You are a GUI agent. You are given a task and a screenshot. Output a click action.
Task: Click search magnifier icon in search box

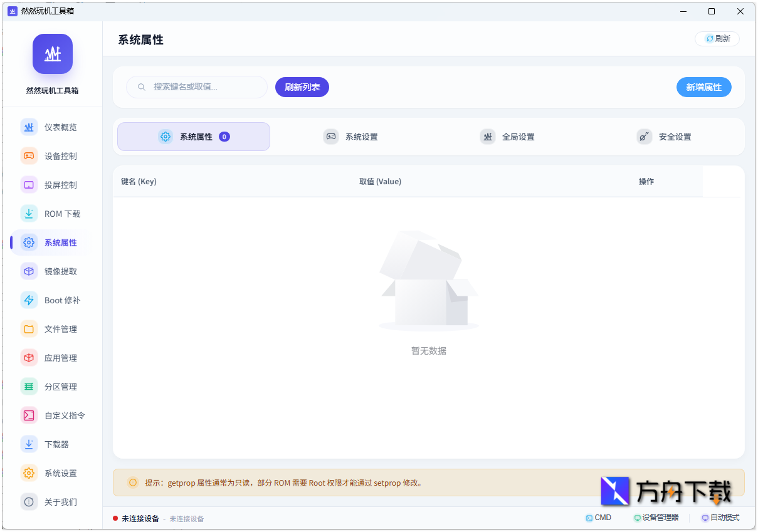(x=142, y=87)
